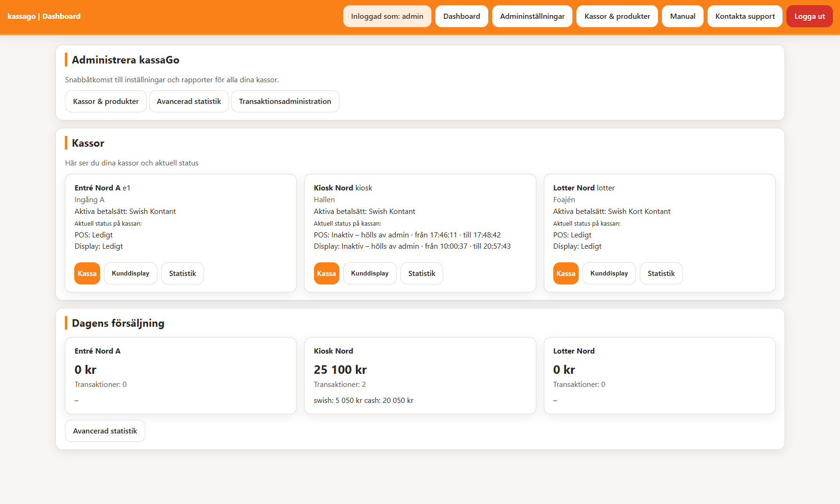Click the 'Dagens försäljning' heading

[118, 323]
